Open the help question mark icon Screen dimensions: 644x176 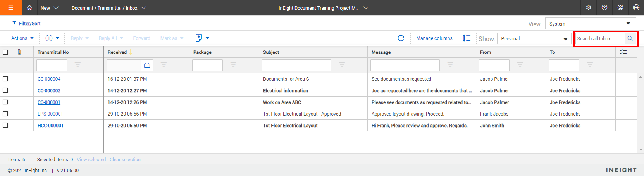(x=604, y=8)
